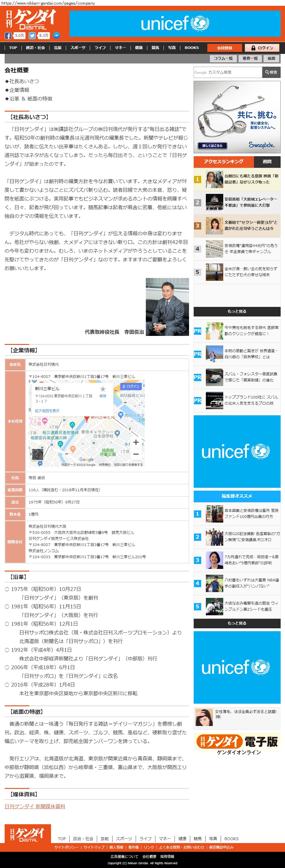Click the footer 採用情報 link
Viewport: 285px width, 868px height.
167,856
